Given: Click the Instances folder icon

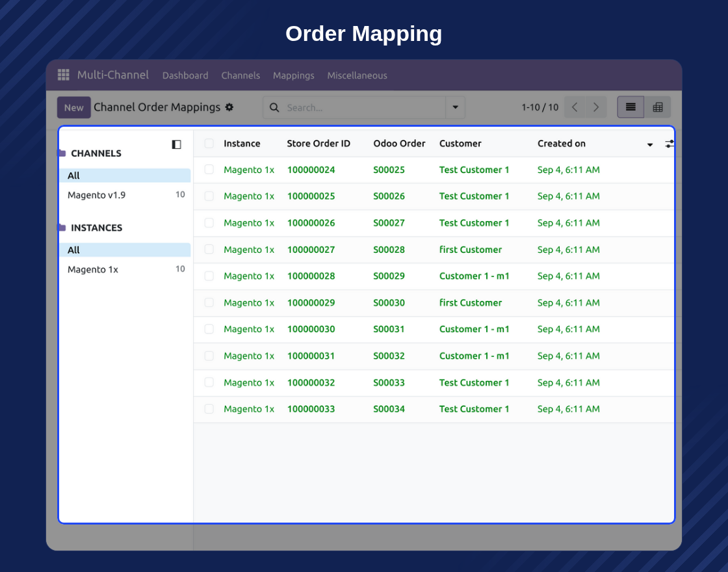Looking at the screenshot, I should tap(62, 227).
